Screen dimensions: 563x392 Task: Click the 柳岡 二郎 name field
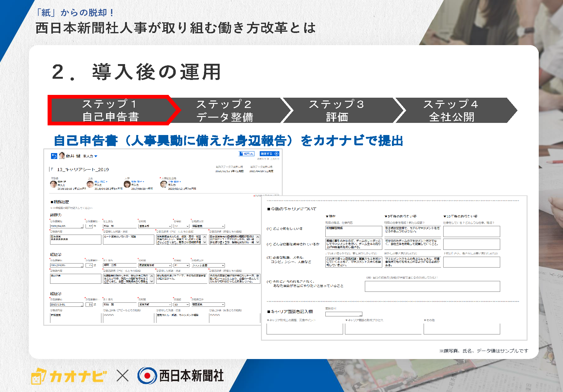coord(120,265)
